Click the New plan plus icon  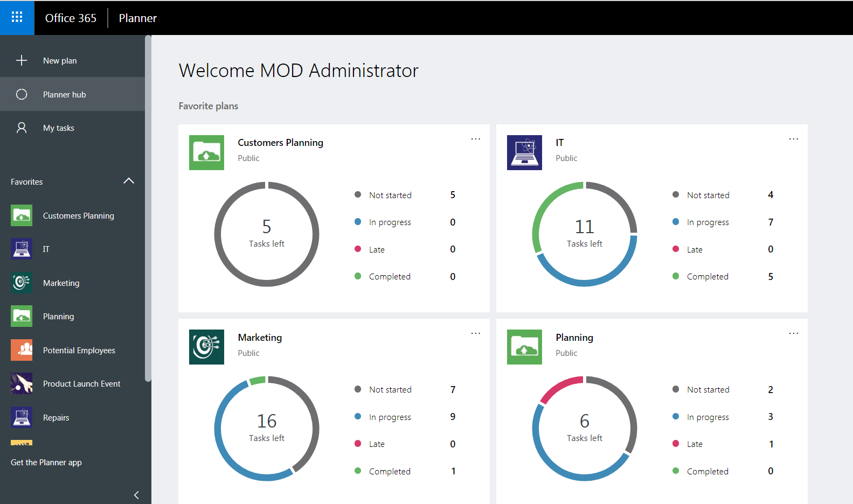tap(22, 60)
